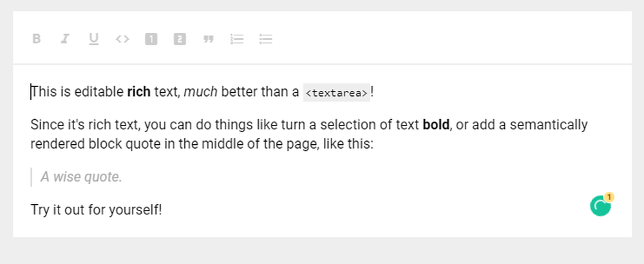Open the green Grammarly widget

(x=600, y=206)
